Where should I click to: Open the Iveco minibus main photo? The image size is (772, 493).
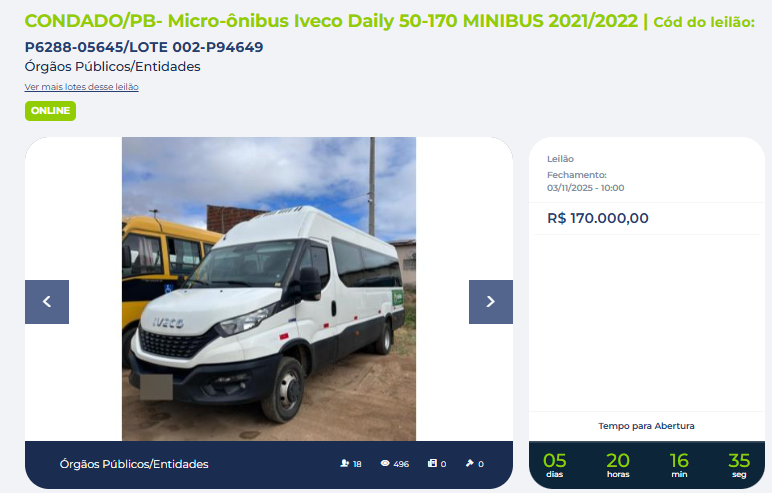[x=269, y=289]
